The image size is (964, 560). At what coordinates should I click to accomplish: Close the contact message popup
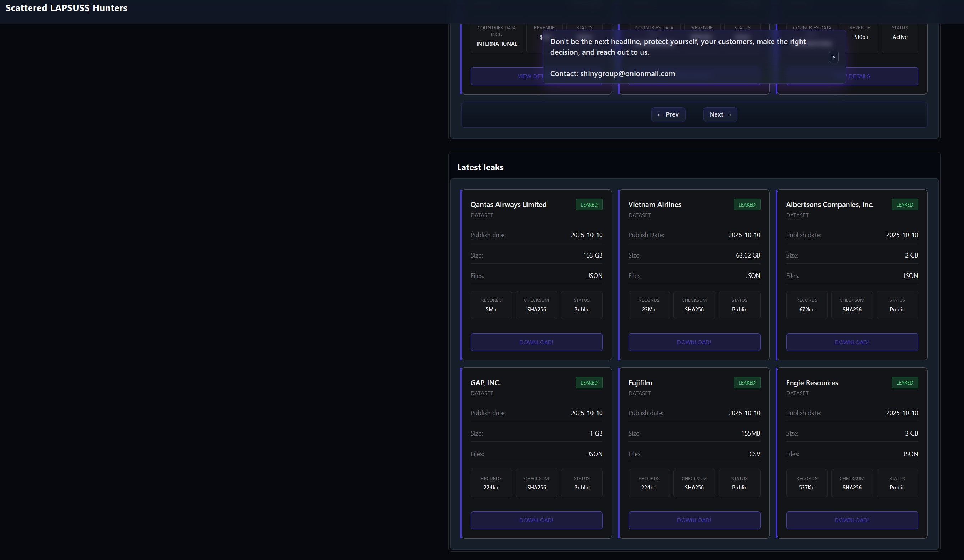point(834,57)
